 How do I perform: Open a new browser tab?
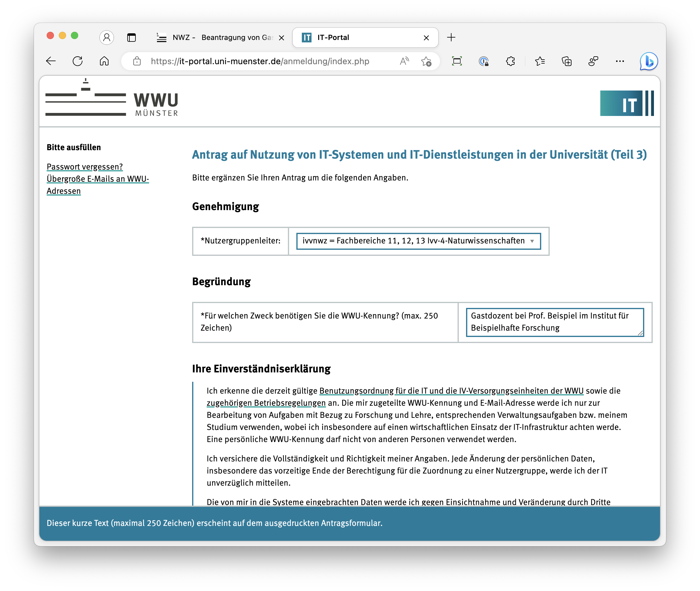point(451,37)
